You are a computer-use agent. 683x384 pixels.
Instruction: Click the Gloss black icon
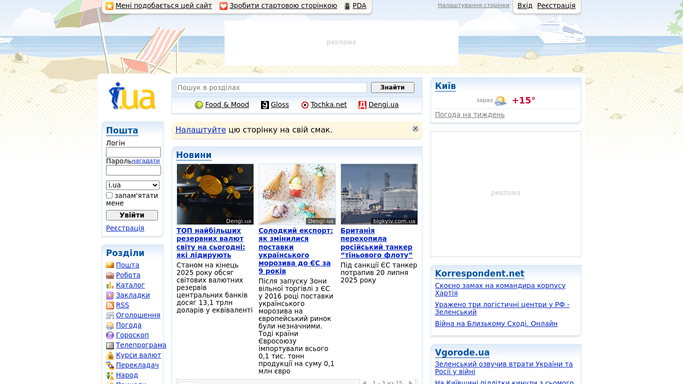tap(265, 105)
